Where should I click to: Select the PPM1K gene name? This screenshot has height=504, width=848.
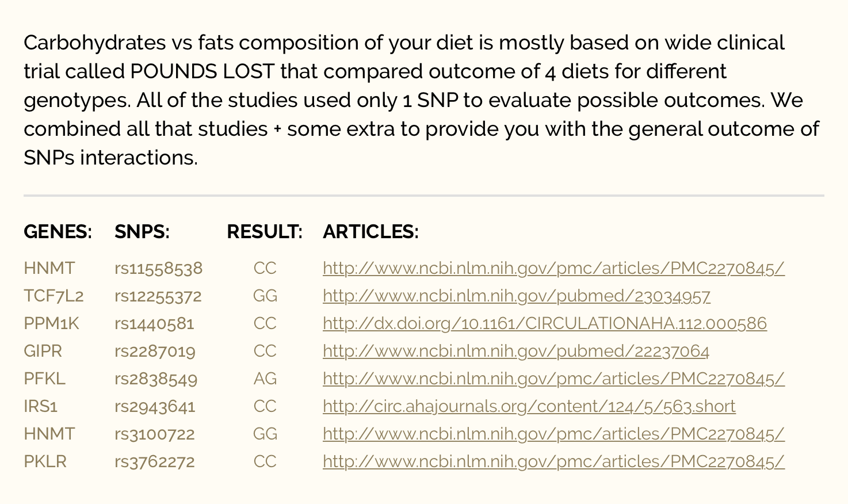pos(51,323)
